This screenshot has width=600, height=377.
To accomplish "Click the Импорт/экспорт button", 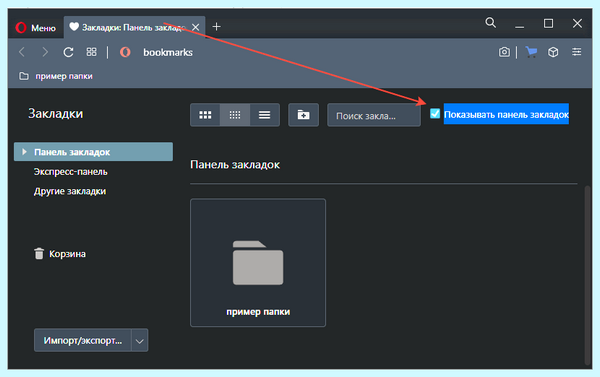I will [x=83, y=340].
